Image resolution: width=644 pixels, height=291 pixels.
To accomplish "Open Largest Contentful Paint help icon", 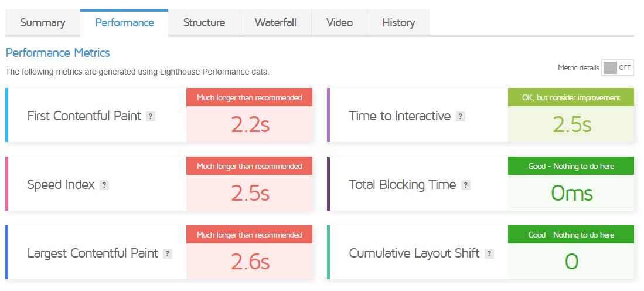I will coord(168,253).
